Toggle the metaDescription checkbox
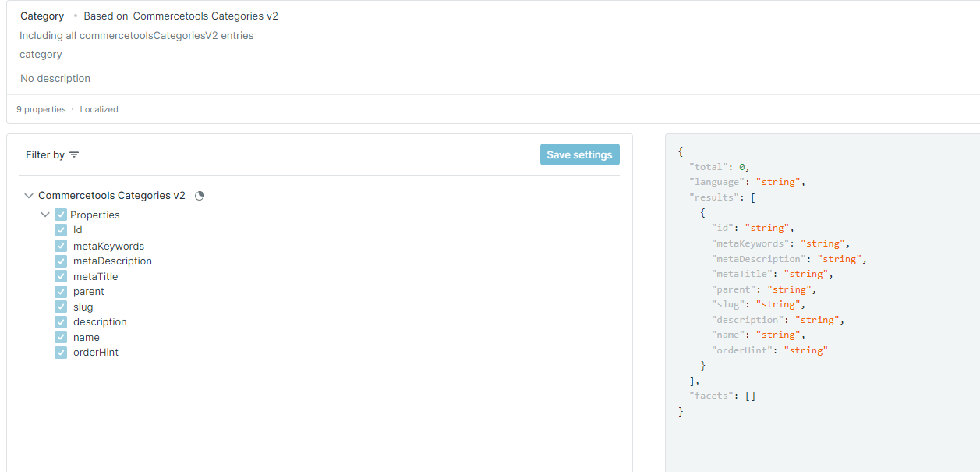980x472 pixels. point(61,261)
